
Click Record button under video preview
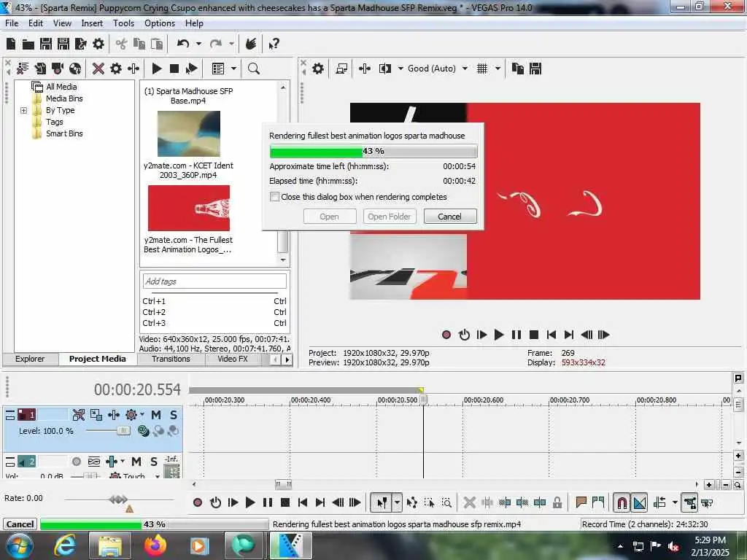coord(446,335)
